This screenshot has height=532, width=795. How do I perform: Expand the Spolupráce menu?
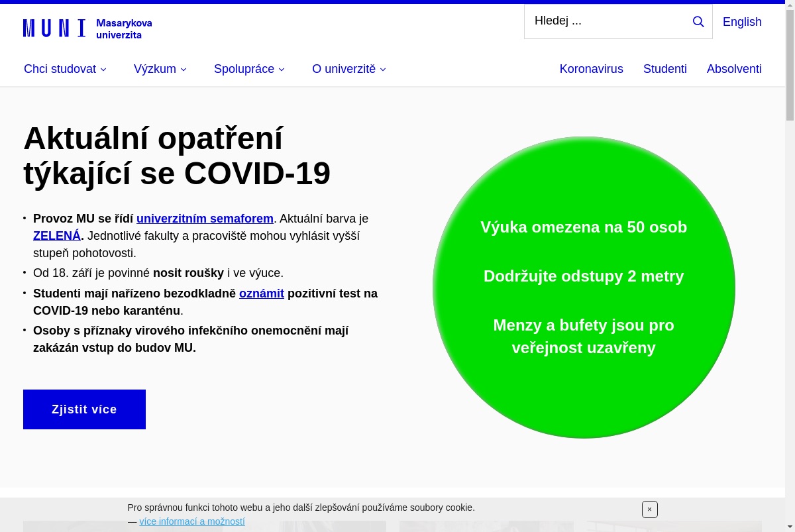249,69
